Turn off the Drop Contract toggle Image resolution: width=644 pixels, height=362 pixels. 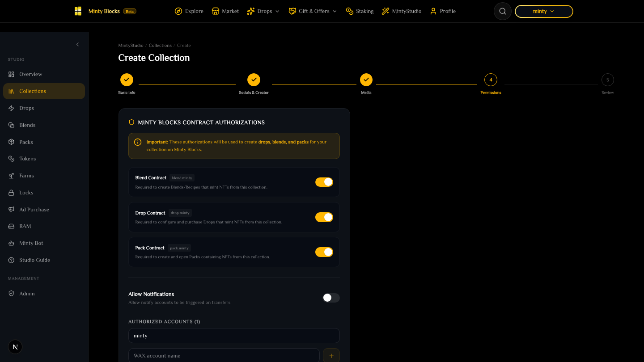324,217
